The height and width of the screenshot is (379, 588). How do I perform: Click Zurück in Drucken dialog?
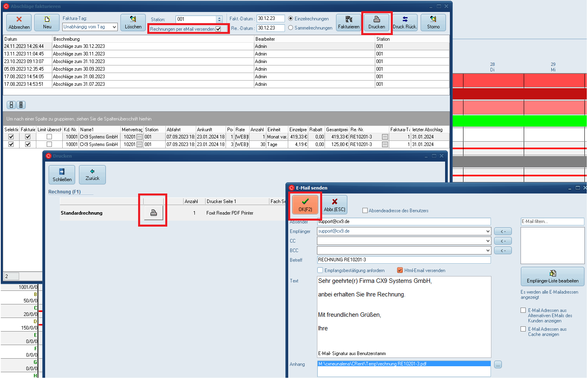tap(92, 175)
